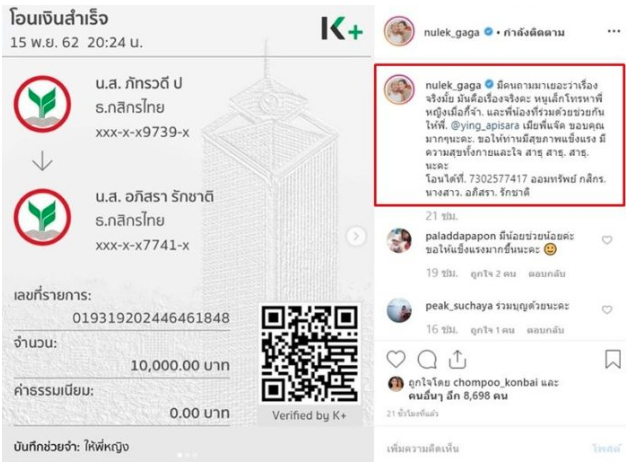
Task: Like the post with the heart icon
Action: [396, 359]
